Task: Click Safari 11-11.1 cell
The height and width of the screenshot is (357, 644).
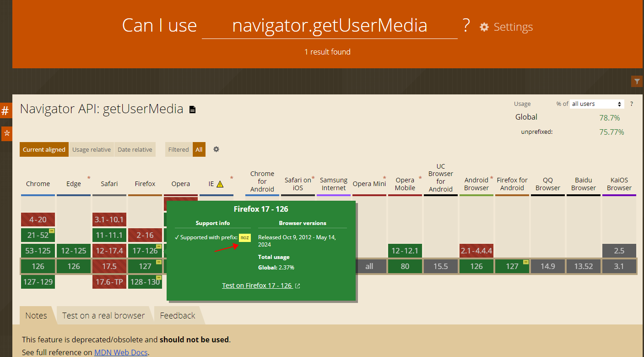Action: tap(109, 235)
